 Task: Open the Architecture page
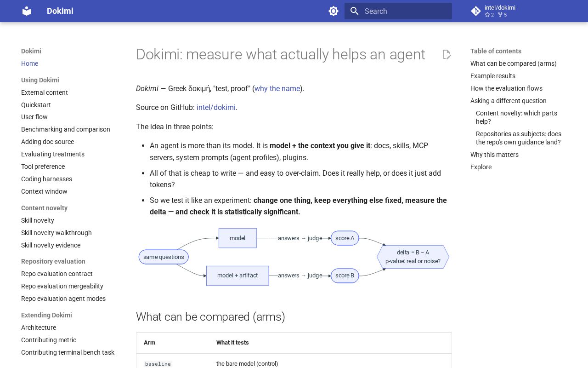coord(39,328)
